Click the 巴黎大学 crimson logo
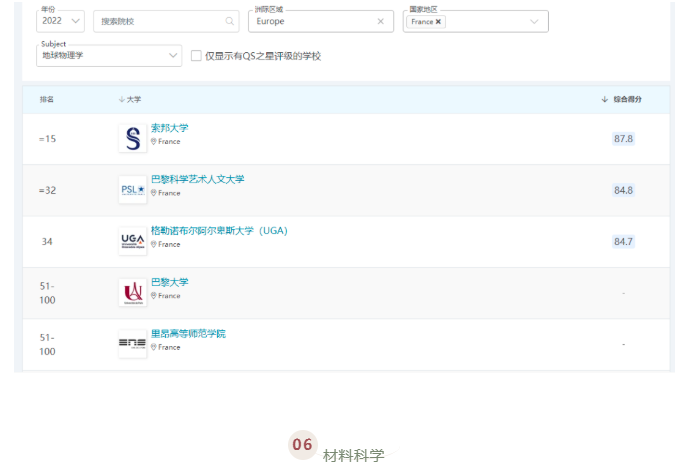Screen dimensions: 697x469 132,293
